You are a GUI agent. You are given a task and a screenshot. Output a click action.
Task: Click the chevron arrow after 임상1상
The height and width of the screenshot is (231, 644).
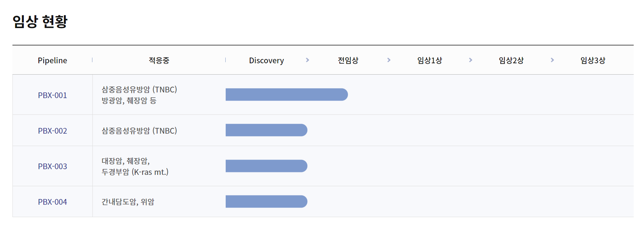[471, 60]
